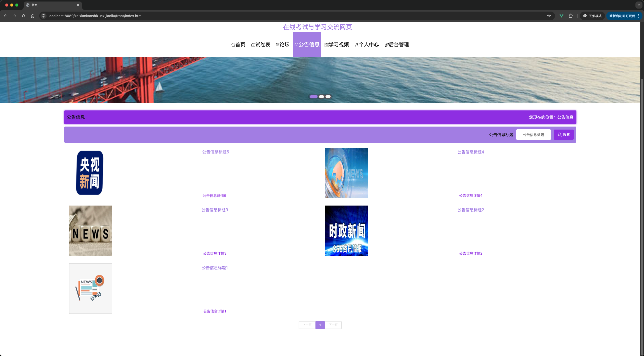The width and height of the screenshot is (644, 356).
Task: Click text 公告信息详情4
Action: (x=471, y=195)
